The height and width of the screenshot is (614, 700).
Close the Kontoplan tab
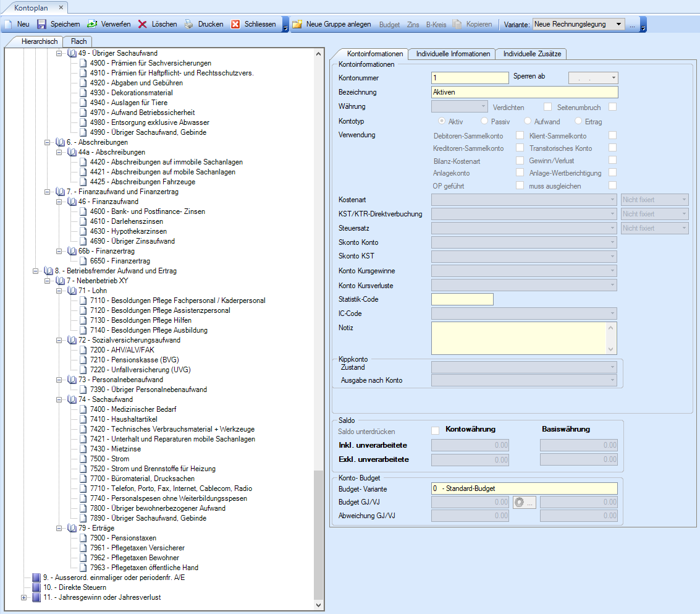coord(61,7)
